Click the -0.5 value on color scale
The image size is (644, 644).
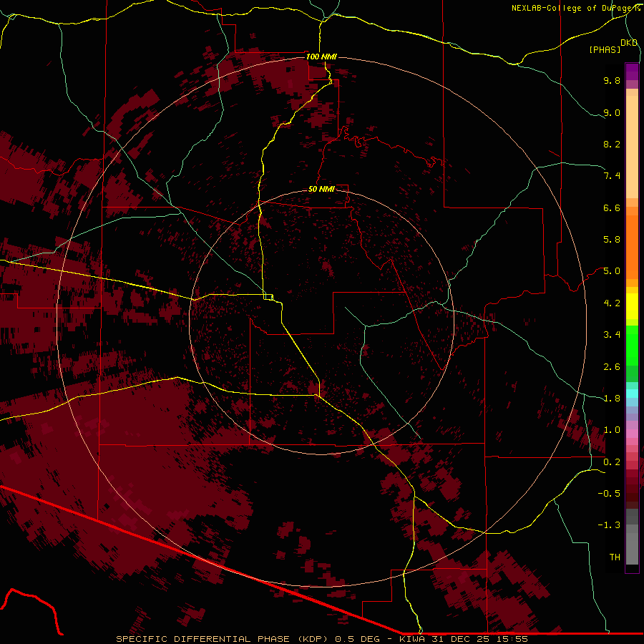click(x=609, y=494)
